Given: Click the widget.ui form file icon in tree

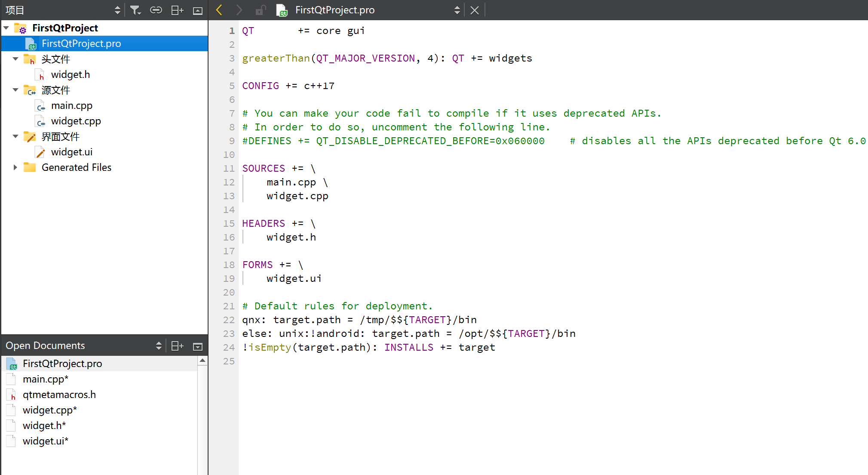Looking at the screenshot, I should [40, 152].
